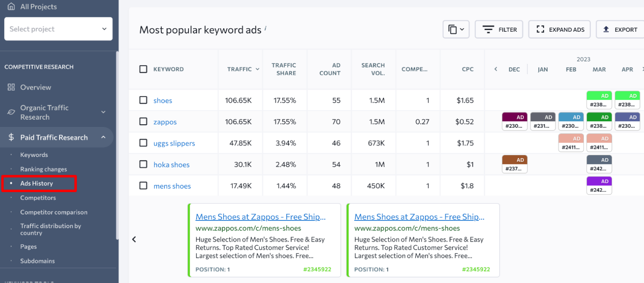Click the Export upload icon
The width and height of the screenshot is (644, 283).
click(x=606, y=29)
